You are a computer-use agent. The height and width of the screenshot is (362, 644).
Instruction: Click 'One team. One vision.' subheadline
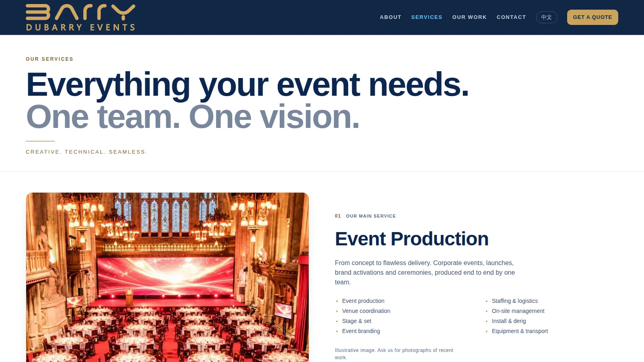pos(193,117)
